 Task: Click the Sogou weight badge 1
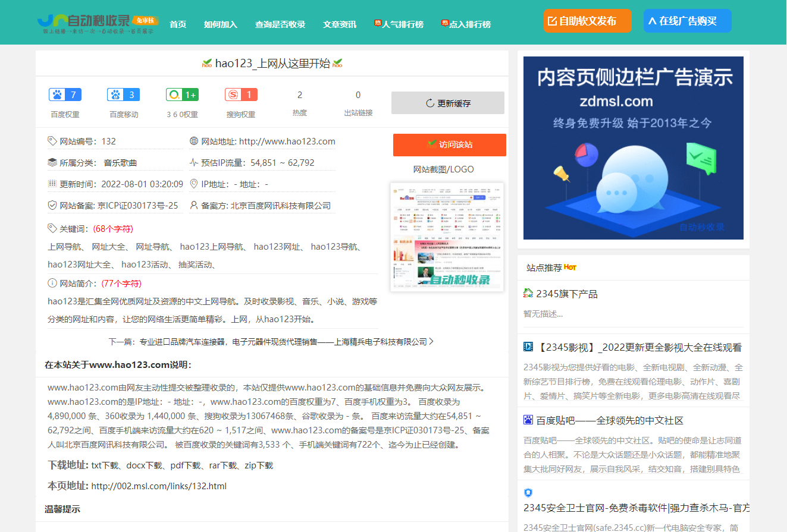pyautogui.click(x=241, y=95)
